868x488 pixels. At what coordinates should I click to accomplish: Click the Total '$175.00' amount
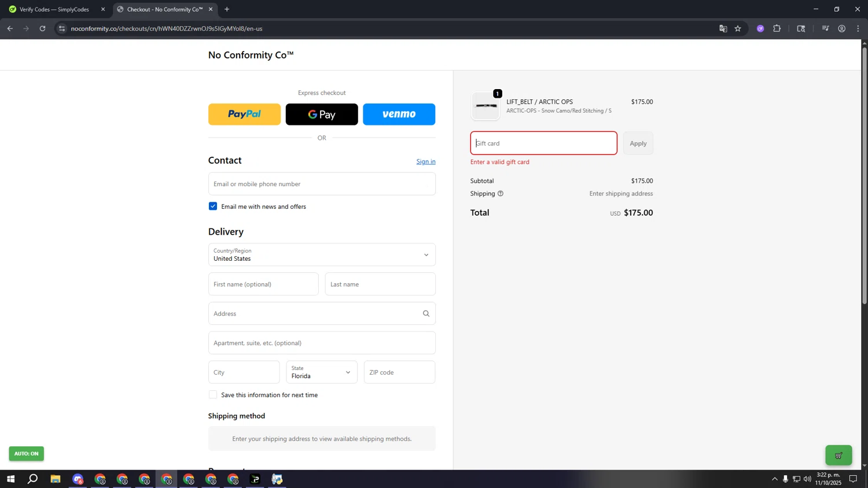(638, 213)
